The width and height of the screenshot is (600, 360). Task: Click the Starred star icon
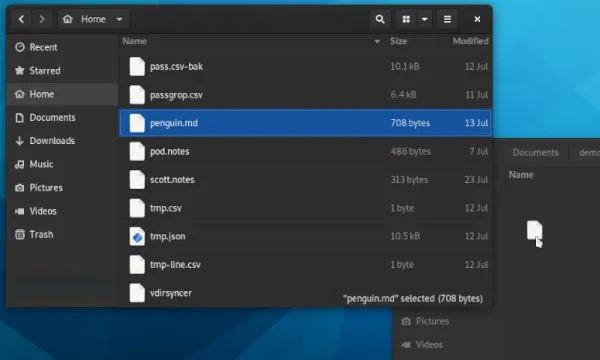20,70
